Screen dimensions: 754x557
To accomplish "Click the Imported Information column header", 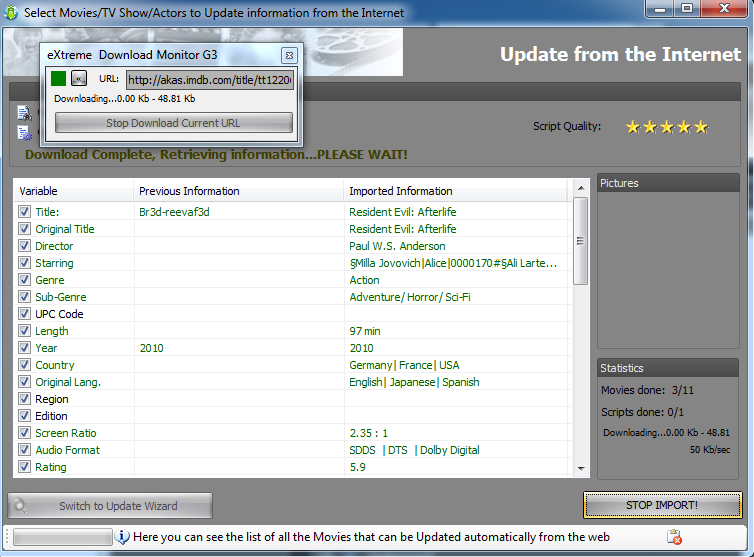I will point(456,191).
